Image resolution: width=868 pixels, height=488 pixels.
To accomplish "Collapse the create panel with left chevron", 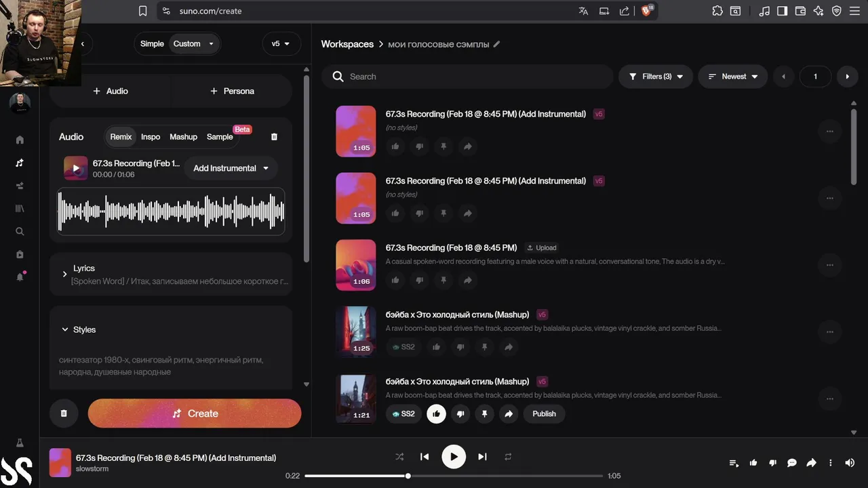I will pos(83,44).
